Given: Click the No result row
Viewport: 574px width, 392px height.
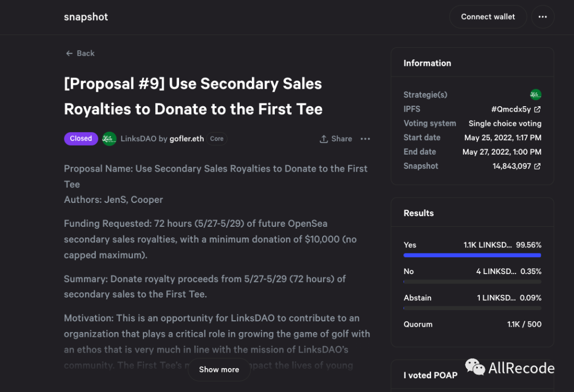Looking at the screenshot, I should point(472,271).
